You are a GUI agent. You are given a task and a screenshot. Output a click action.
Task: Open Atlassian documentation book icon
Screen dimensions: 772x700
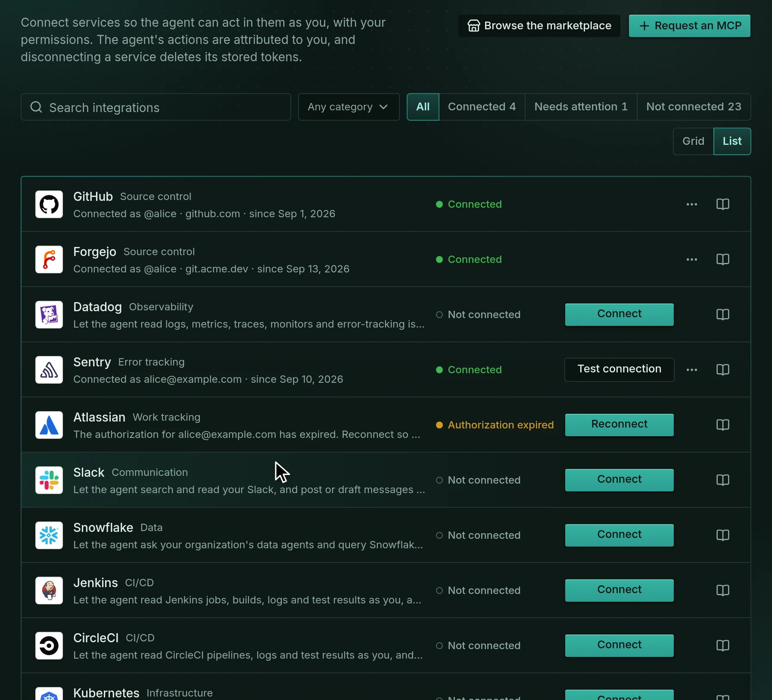[722, 425]
